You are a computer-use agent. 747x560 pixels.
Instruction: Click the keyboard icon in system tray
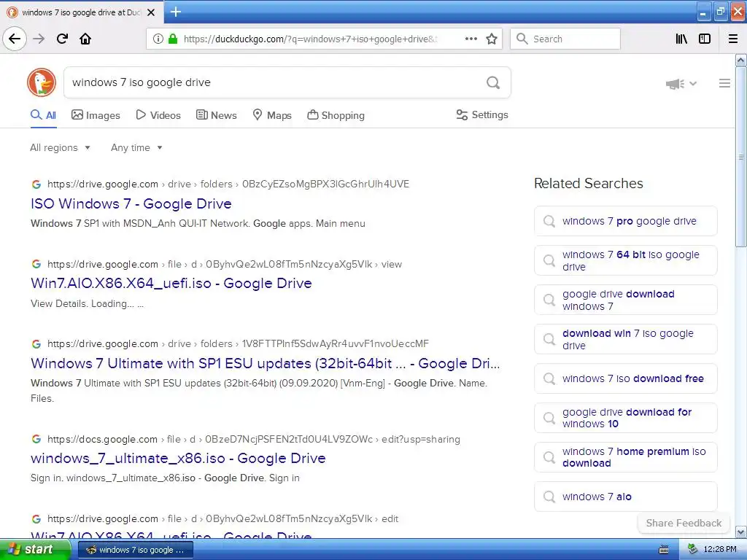(664, 550)
